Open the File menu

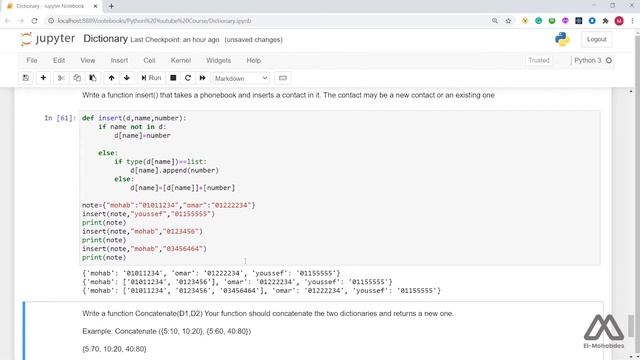point(32,60)
